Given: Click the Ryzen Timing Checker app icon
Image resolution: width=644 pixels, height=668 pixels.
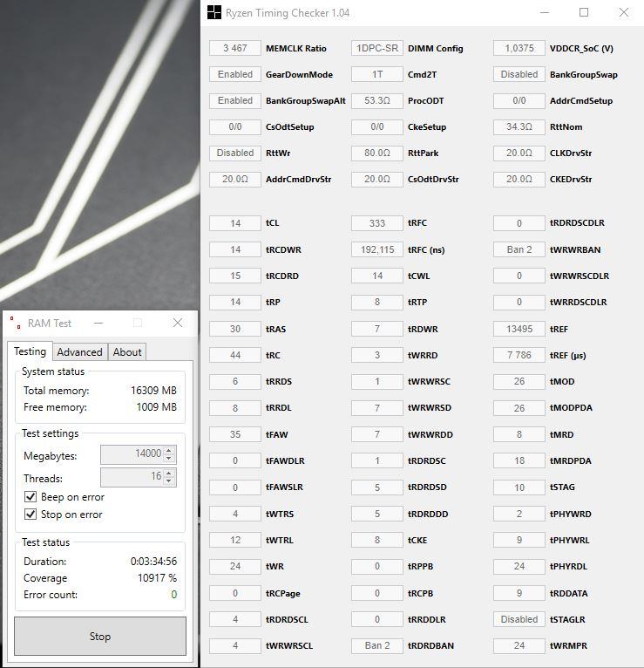Looking at the screenshot, I should tap(214, 12).
